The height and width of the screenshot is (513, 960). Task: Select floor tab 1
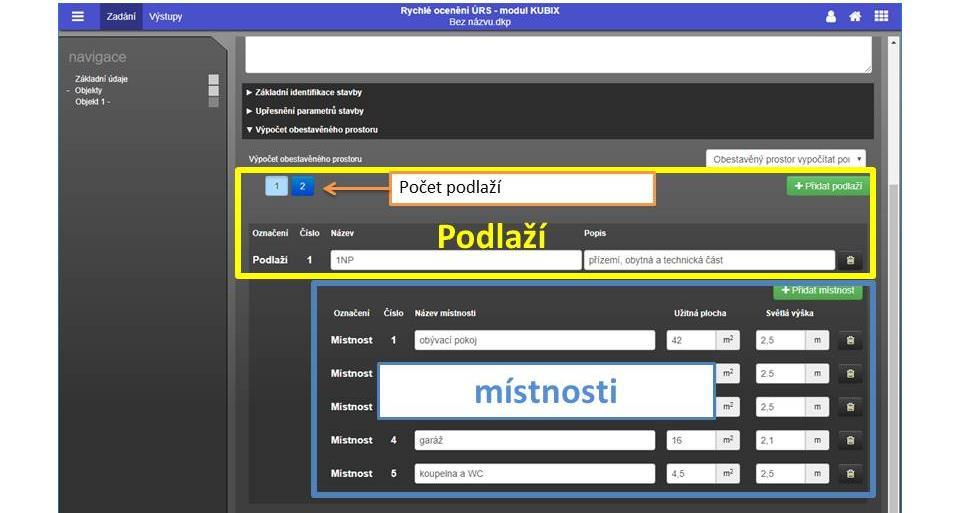(276, 186)
